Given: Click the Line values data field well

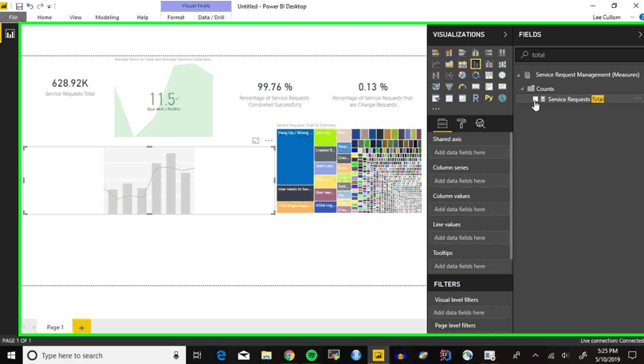Looking at the screenshot, I should (470, 237).
